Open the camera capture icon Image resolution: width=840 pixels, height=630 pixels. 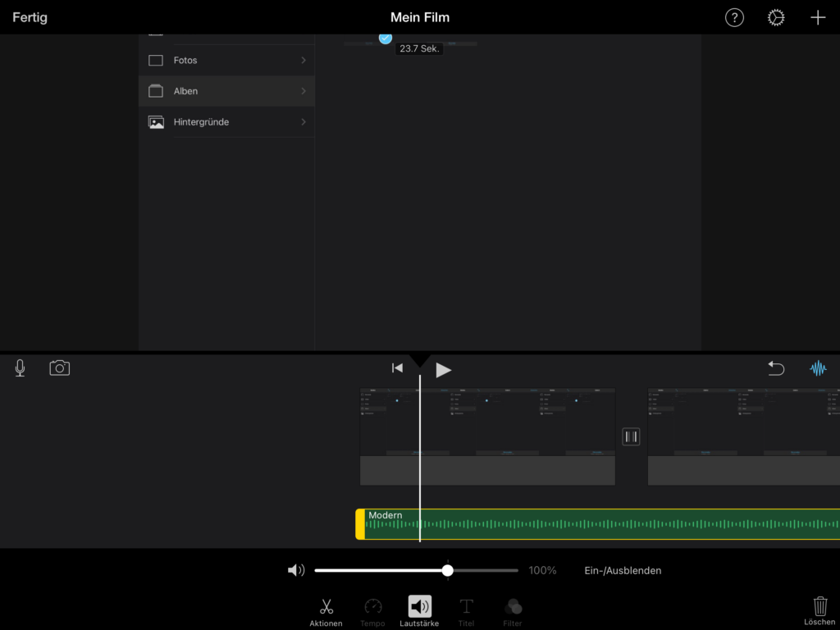pyautogui.click(x=59, y=368)
